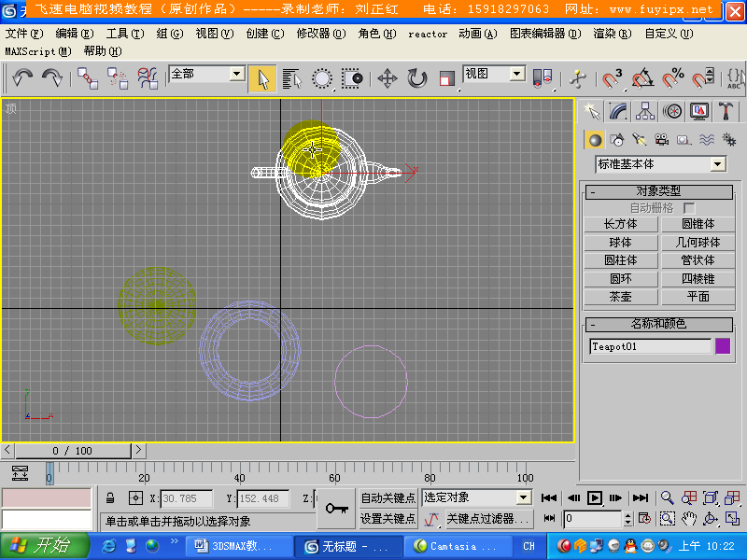This screenshot has width=747, height=560.
Task: Switch to the Hierarchy command panel tab
Action: coord(645,111)
